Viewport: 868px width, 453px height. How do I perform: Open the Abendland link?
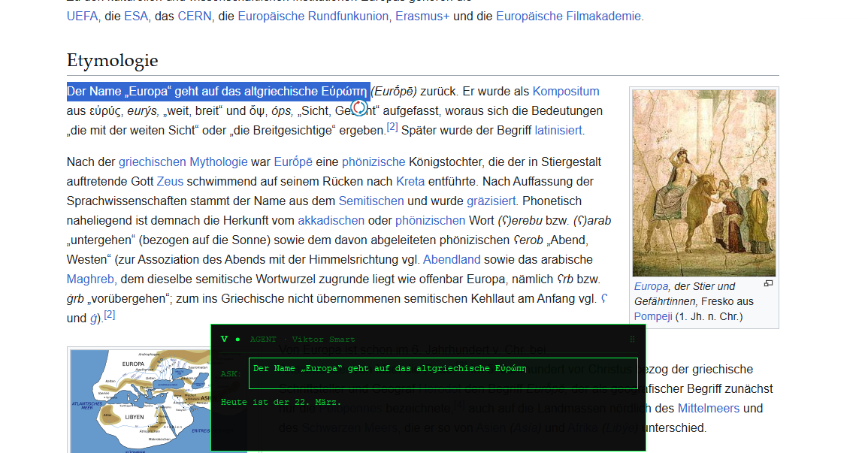pos(452,259)
